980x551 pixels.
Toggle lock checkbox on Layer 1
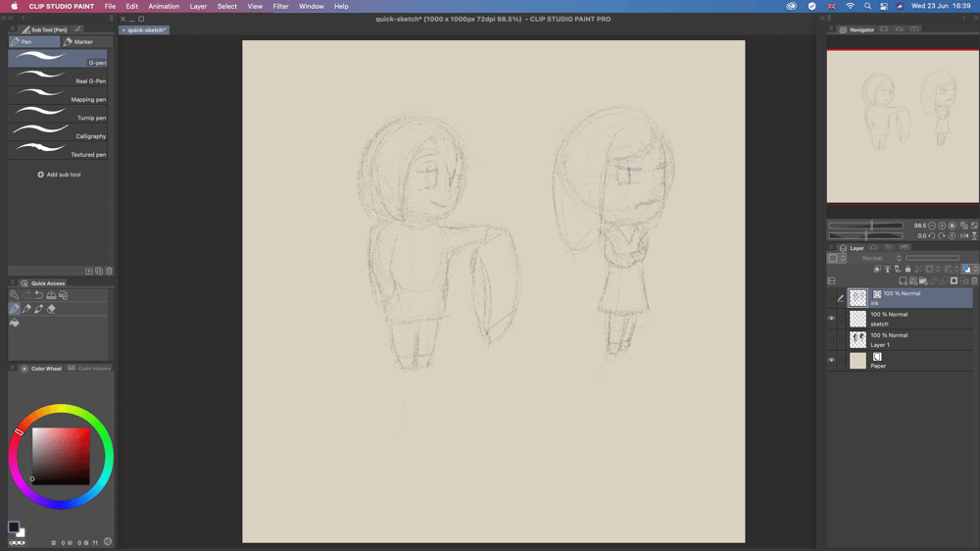pos(841,339)
